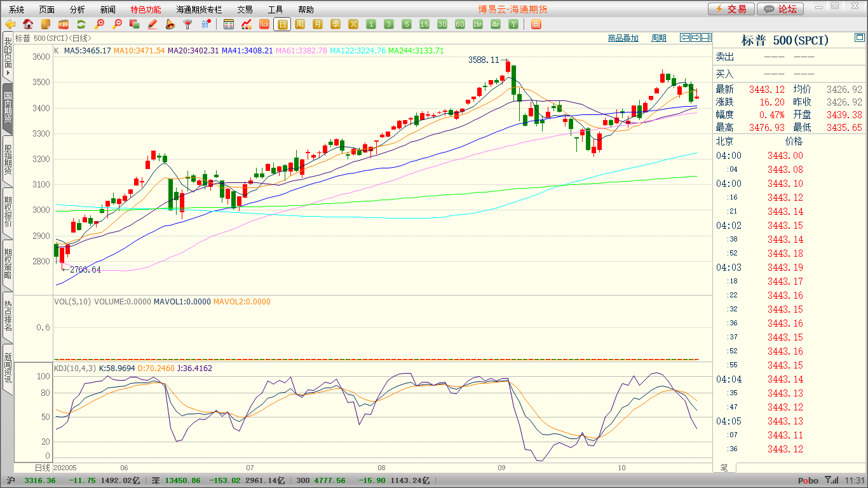Show the intraday trend chart icon
This screenshot has height=488, width=868.
(247, 24)
